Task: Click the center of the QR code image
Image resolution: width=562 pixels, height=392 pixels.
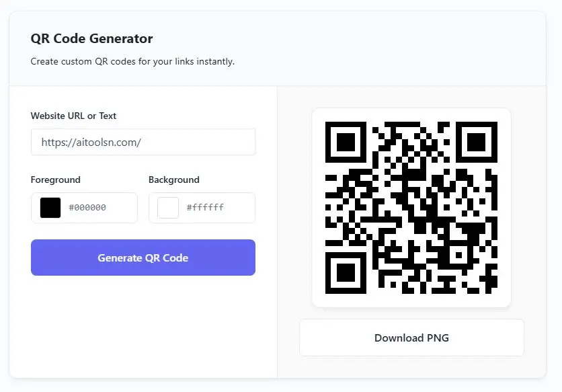Action: click(x=411, y=208)
